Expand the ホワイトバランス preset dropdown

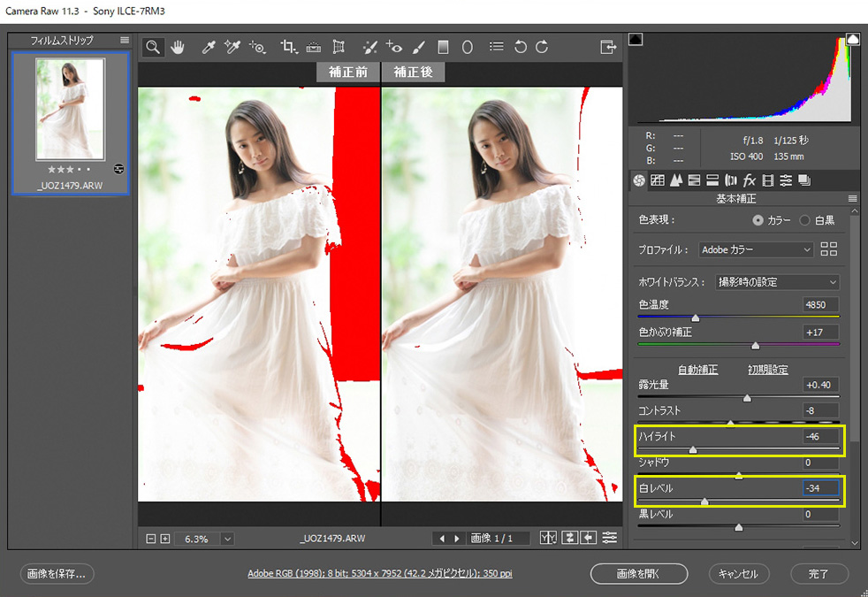pos(776,282)
